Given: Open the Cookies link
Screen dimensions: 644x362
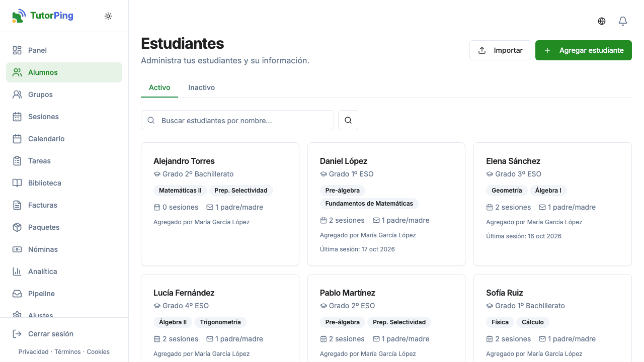Looking at the screenshot, I should 98,352.
